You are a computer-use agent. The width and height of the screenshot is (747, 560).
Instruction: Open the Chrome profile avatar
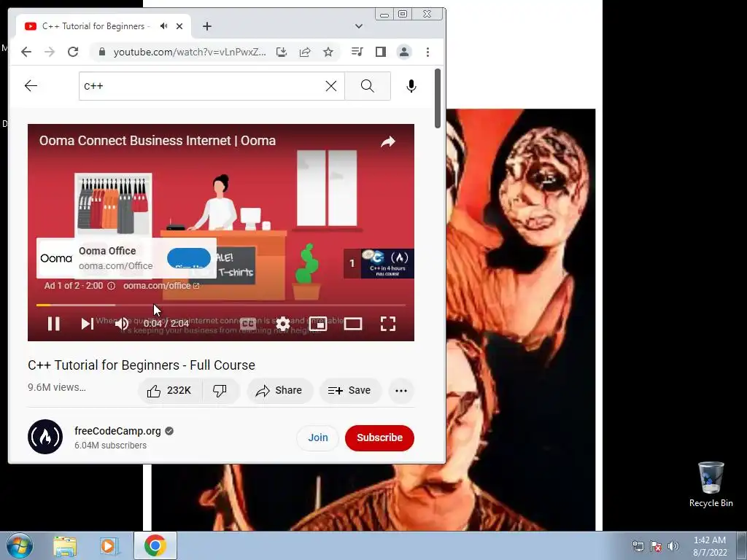tap(404, 52)
